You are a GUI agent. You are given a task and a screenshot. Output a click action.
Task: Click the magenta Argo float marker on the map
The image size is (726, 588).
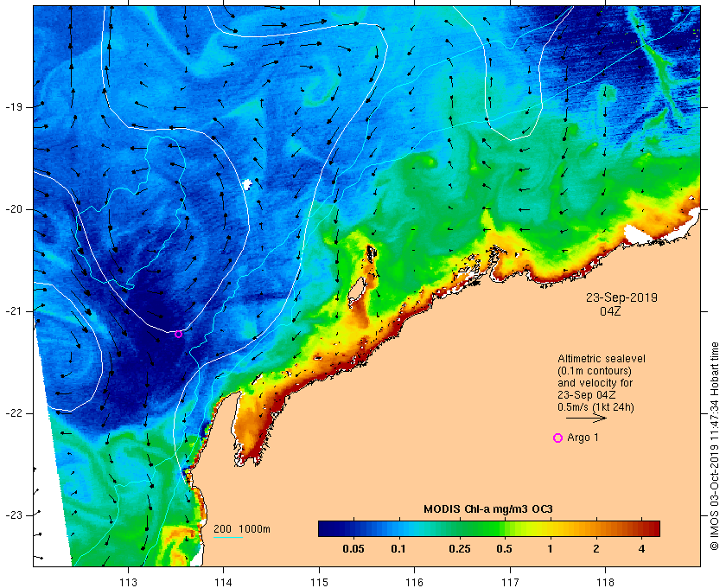178,334
